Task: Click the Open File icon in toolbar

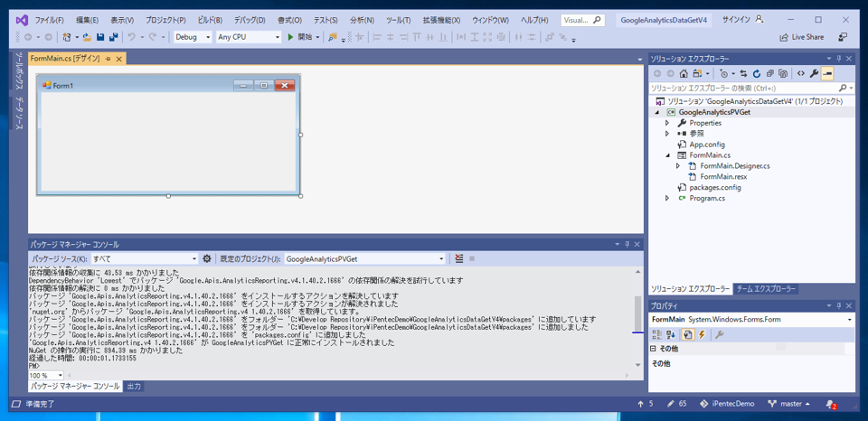Action: tap(87, 37)
